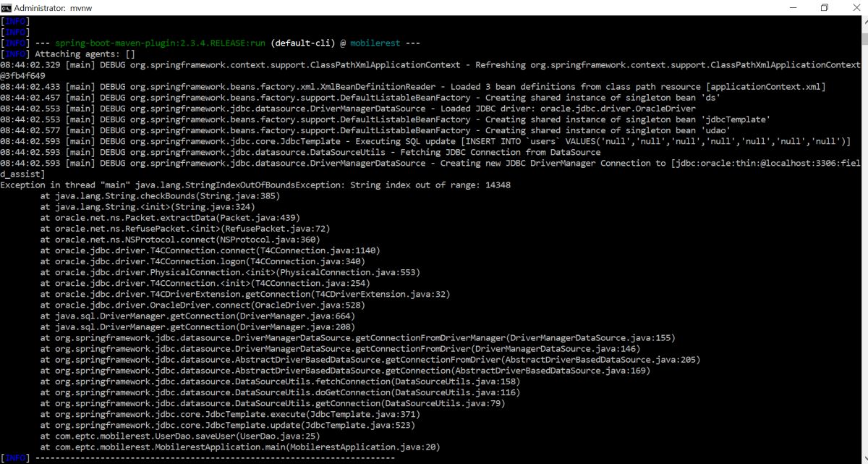Click the 'Loaded JDBC driver' log line
Viewport: 868px width, 464px height.
348,109
